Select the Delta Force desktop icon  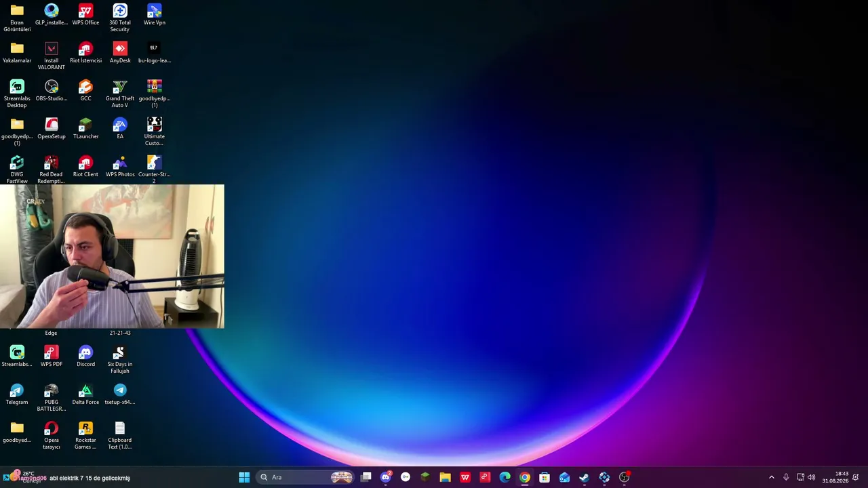click(85, 394)
